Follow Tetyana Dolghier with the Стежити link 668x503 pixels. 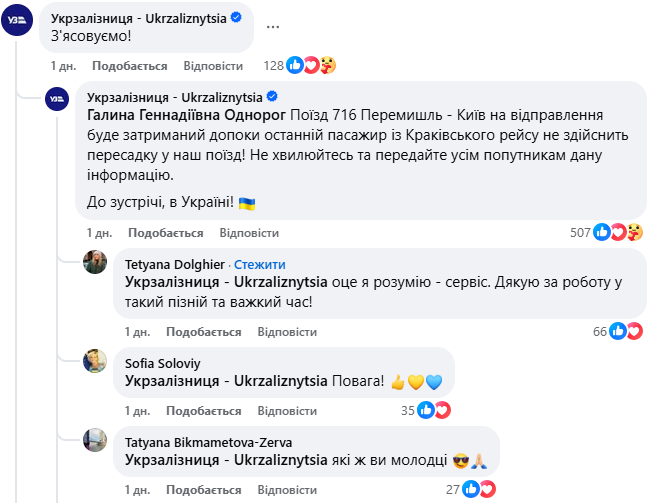[x=259, y=264]
